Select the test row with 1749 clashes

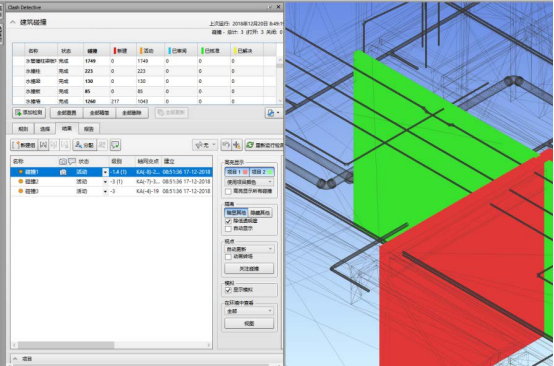pyautogui.click(x=145, y=61)
